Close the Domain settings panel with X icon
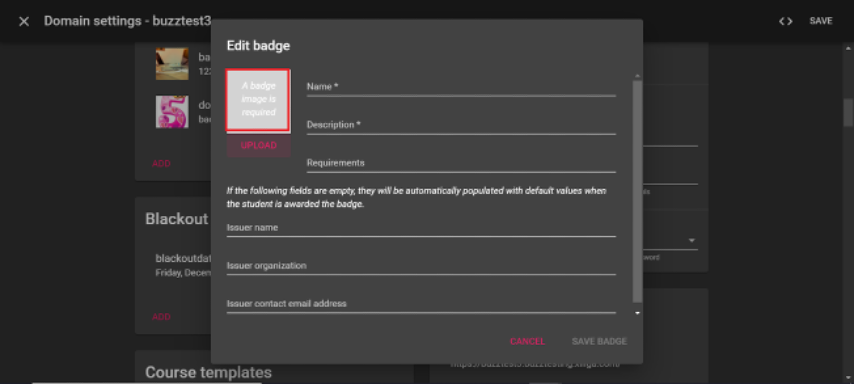Viewport: 854px width, 384px height. click(x=23, y=21)
